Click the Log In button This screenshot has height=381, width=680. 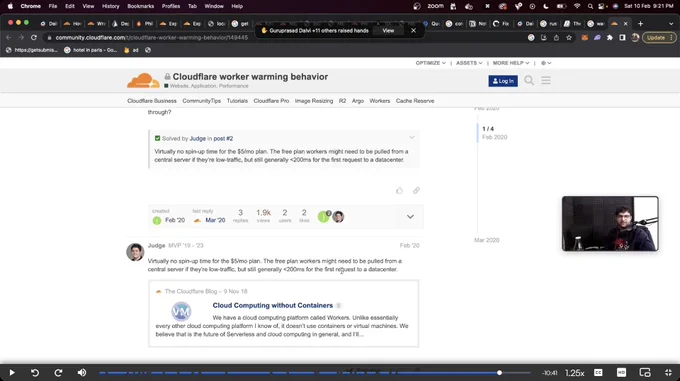[x=503, y=81]
